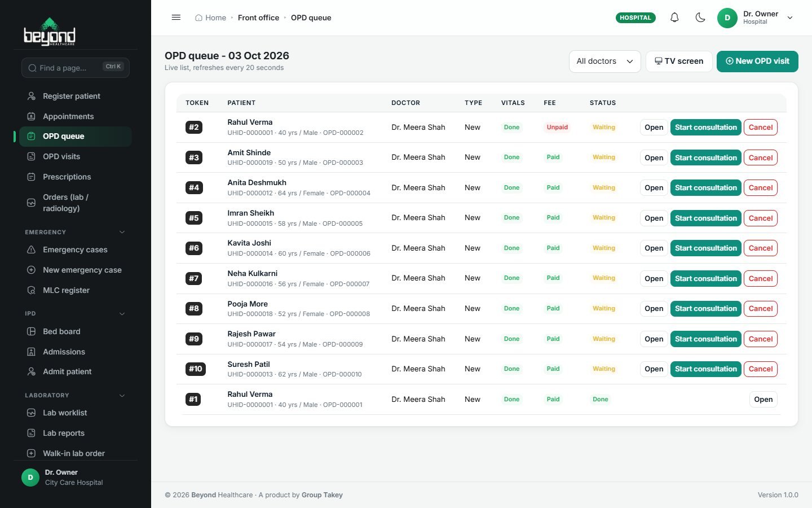
Task: Open Kavita Joshi's visit
Action: click(x=654, y=248)
